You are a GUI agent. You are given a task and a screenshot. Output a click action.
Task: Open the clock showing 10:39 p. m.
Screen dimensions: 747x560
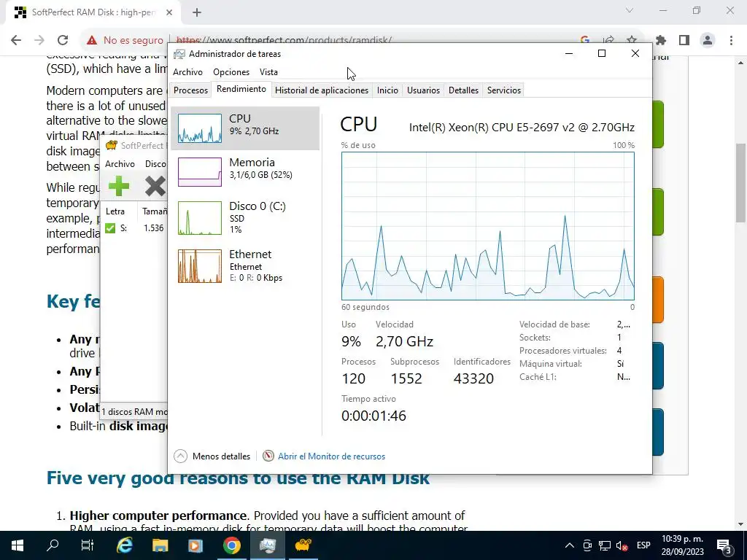coord(682,545)
